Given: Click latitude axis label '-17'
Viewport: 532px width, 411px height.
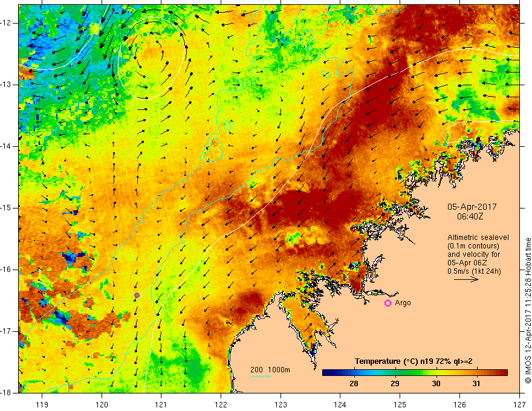Looking at the screenshot, I should 6,331.
